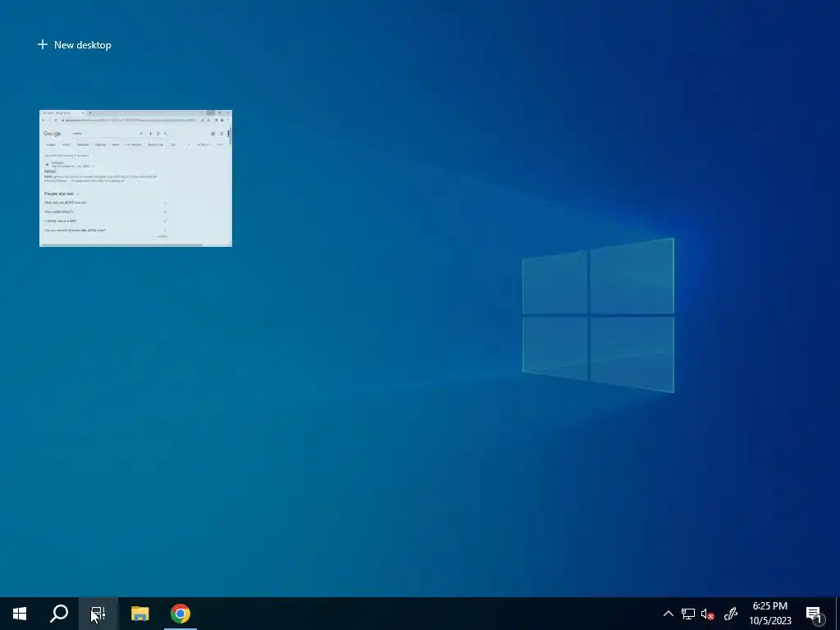Open Action Center notifications icon

815,614
